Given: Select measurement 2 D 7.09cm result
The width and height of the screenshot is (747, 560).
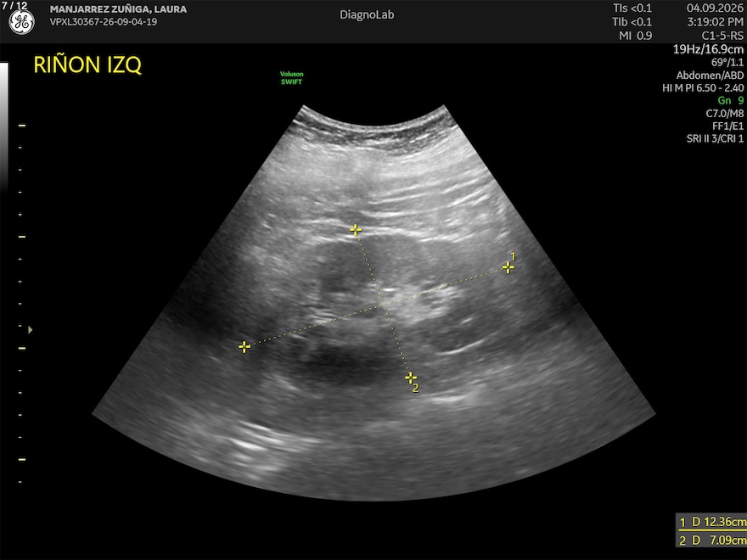Looking at the screenshot, I should 711,540.
